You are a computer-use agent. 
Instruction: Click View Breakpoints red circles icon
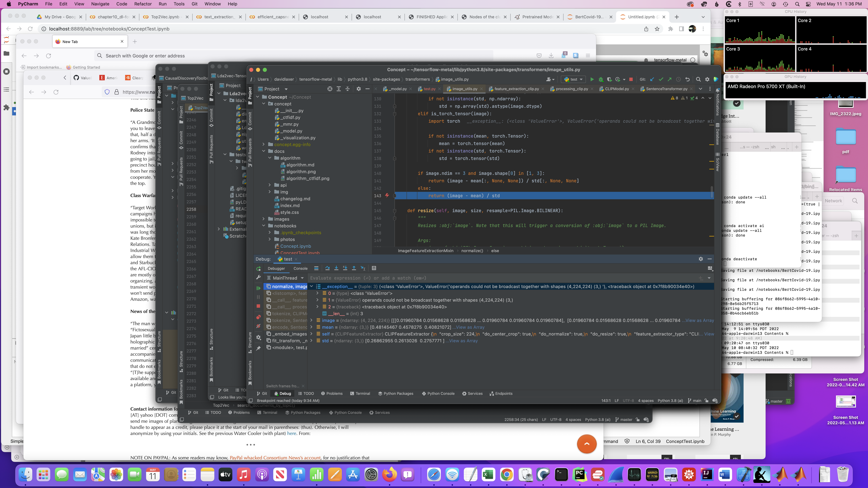[x=258, y=317]
